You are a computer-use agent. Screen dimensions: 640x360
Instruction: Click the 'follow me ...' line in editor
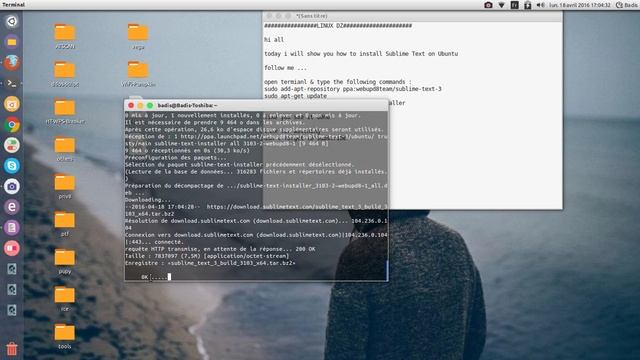285,68
